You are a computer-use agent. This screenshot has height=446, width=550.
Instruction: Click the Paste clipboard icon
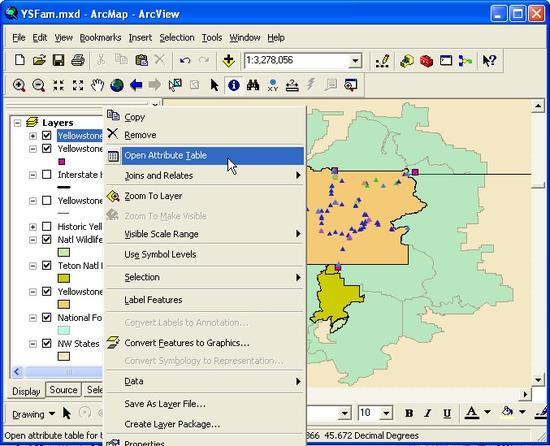pos(141,60)
